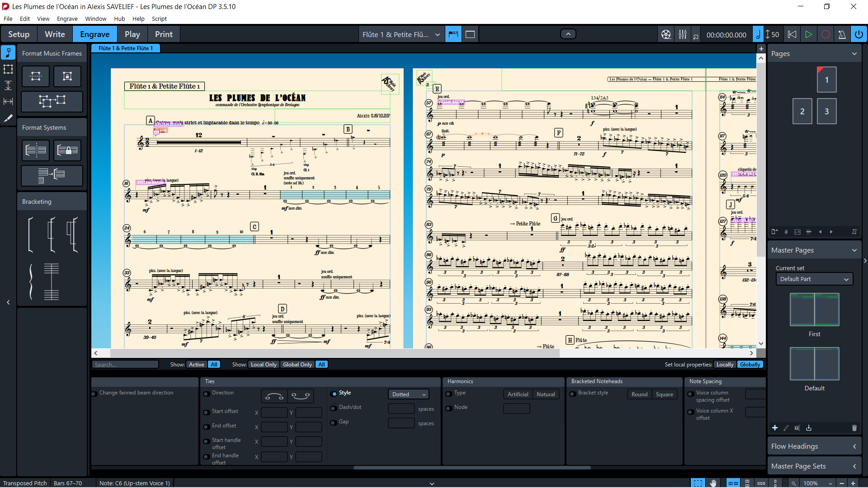Toggle the Bracket style property
This screenshot has height=488, width=868.
tap(573, 394)
